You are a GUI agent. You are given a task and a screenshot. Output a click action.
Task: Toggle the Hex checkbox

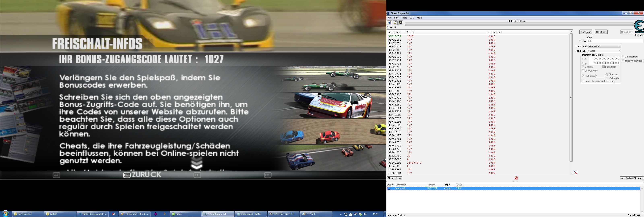tap(580, 41)
